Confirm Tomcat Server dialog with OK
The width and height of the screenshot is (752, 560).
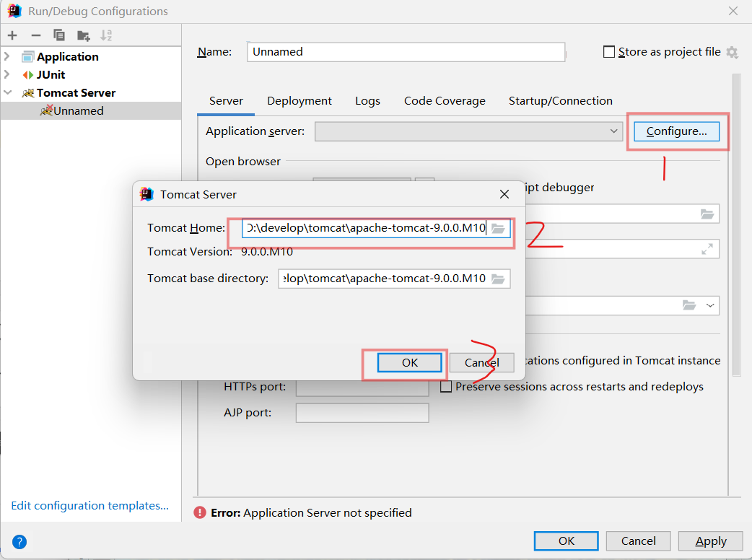pos(410,362)
